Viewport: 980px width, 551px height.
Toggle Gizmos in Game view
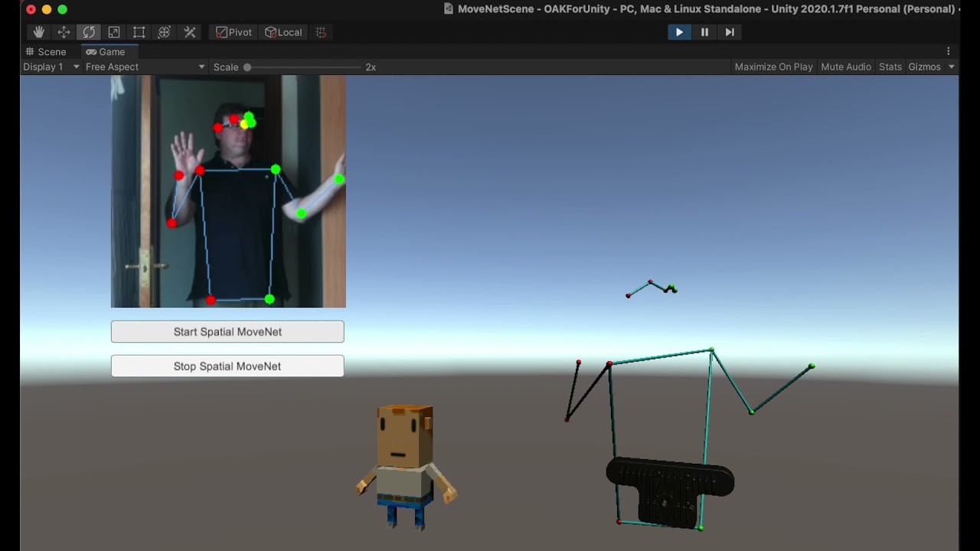click(x=924, y=67)
